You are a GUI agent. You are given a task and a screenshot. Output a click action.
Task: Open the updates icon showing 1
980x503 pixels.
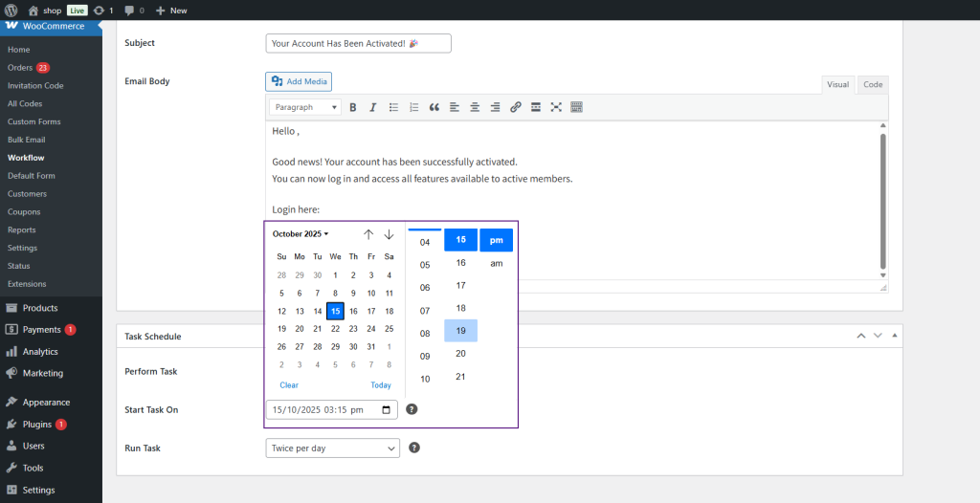click(x=103, y=11)
